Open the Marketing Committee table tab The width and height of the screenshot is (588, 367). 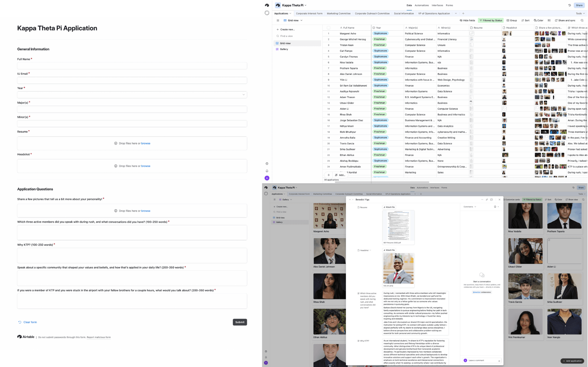pyautogui.click(x=338, y=13)
